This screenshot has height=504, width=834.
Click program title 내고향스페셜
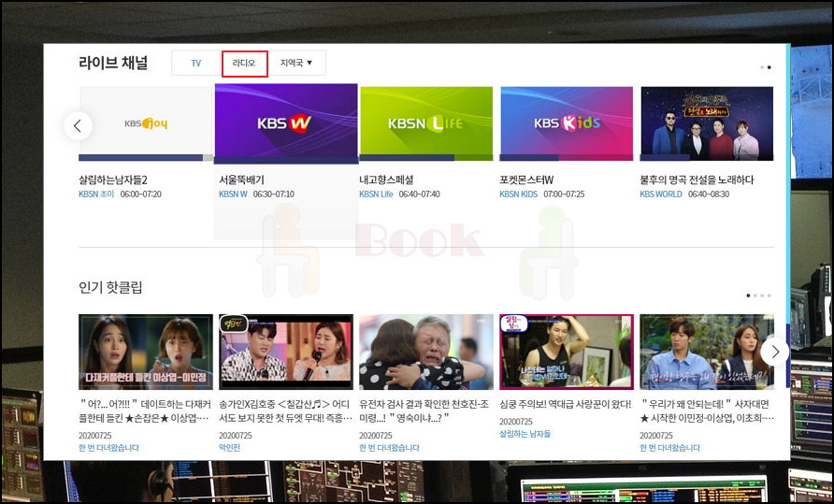tap(387, 180)
